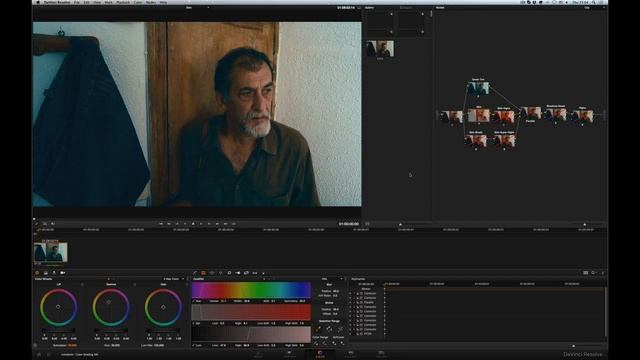This screenshot has height=360, width=640.
Task: Toggle the Lum qualifier checkbox
Action: click(x=194, y=345)
